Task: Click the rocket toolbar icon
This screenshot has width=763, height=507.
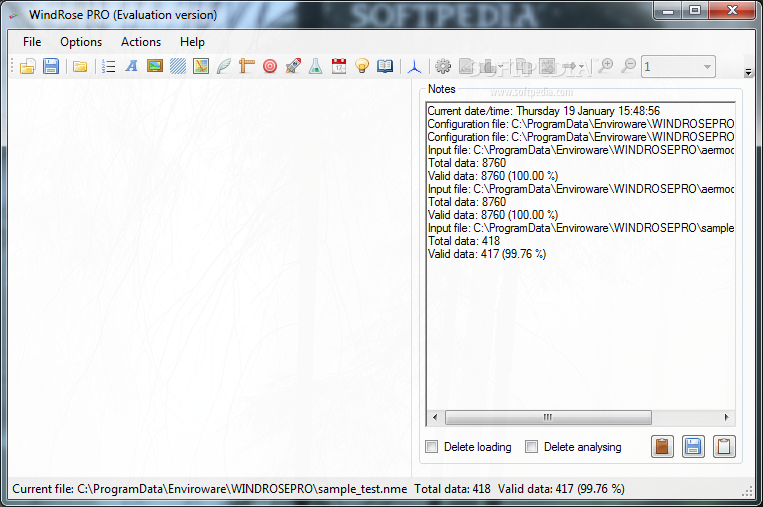Action: [293, 66]
